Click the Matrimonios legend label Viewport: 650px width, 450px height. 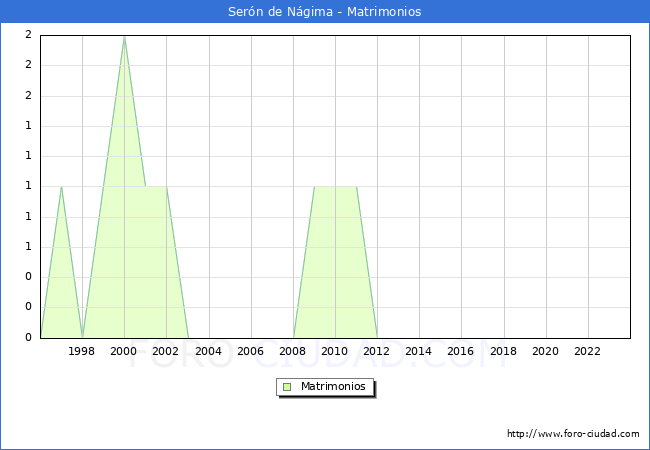click(x=333, y=386)
